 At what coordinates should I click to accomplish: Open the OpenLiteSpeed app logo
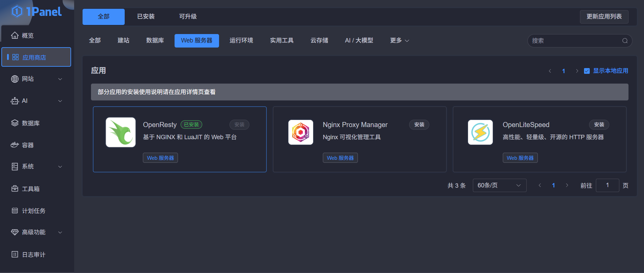(x=480, y=132)
